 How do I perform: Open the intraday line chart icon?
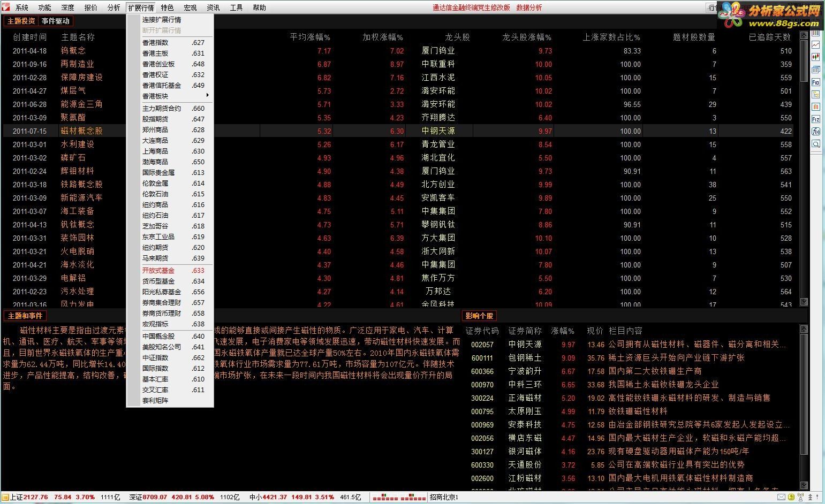coord(816,45)
